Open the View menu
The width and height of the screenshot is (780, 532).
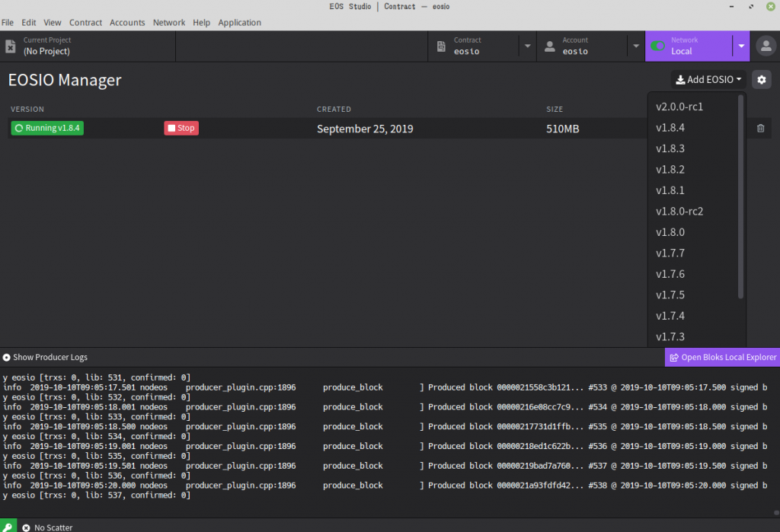point(53,22)
